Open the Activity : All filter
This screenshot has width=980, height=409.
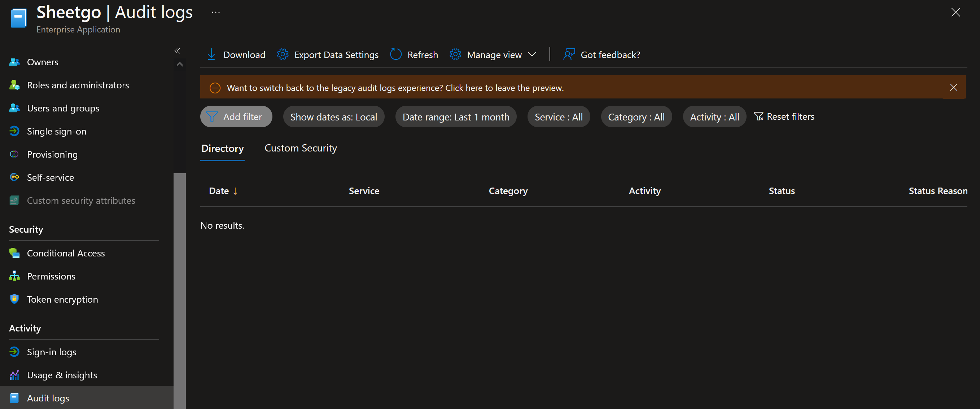[714, 117]
